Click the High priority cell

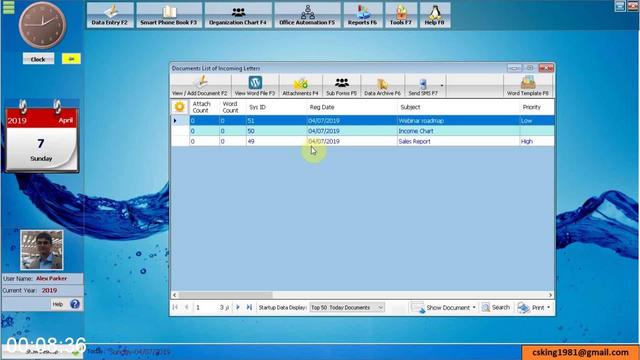[537, 141]
